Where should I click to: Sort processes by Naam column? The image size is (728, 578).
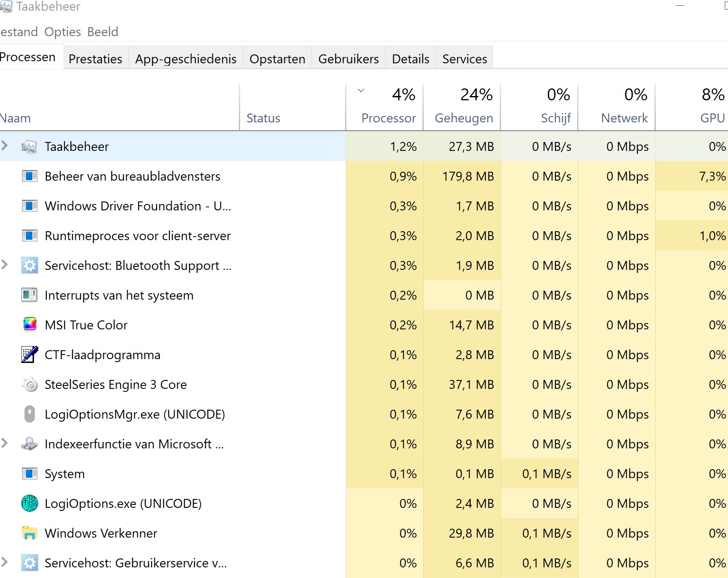119,107
